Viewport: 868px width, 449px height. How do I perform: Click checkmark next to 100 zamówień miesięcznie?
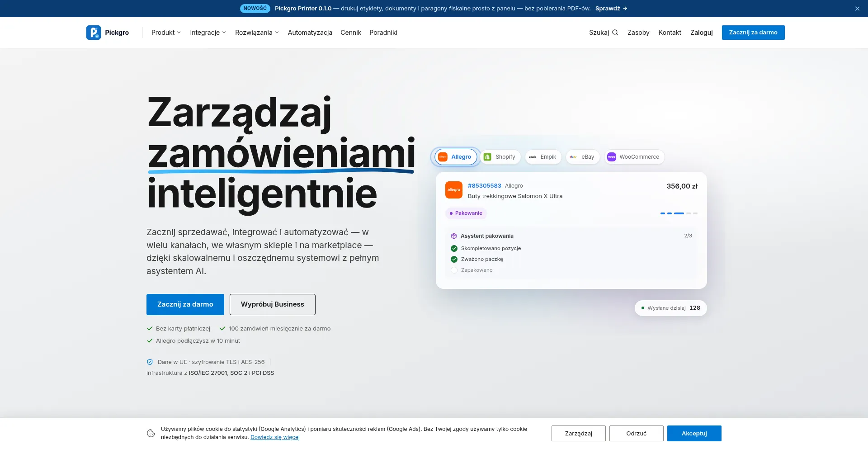coord(222,329)
